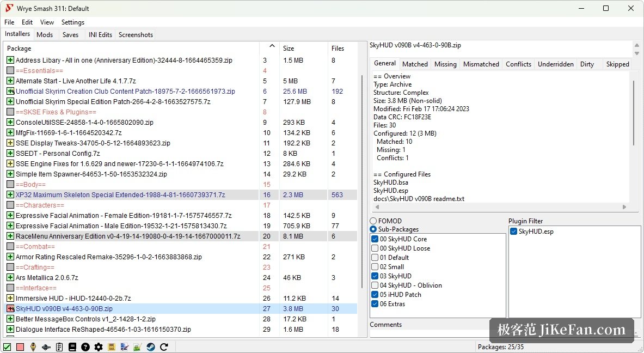Viewport: 644px width, 353px height.
Task: Click the overview right scroll arrow
Action: pyautogui.click(x=624, y=207)
